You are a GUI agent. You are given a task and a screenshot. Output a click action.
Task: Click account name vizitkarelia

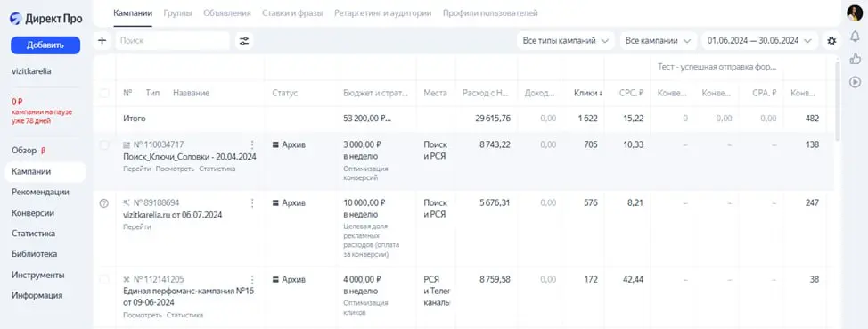pos(31,71)
